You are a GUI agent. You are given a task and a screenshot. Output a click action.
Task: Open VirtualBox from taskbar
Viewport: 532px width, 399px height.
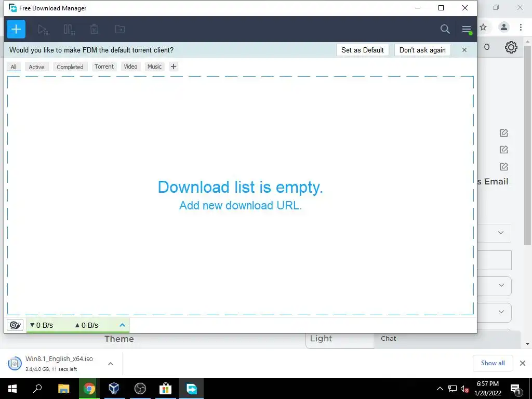coord(114,389)
